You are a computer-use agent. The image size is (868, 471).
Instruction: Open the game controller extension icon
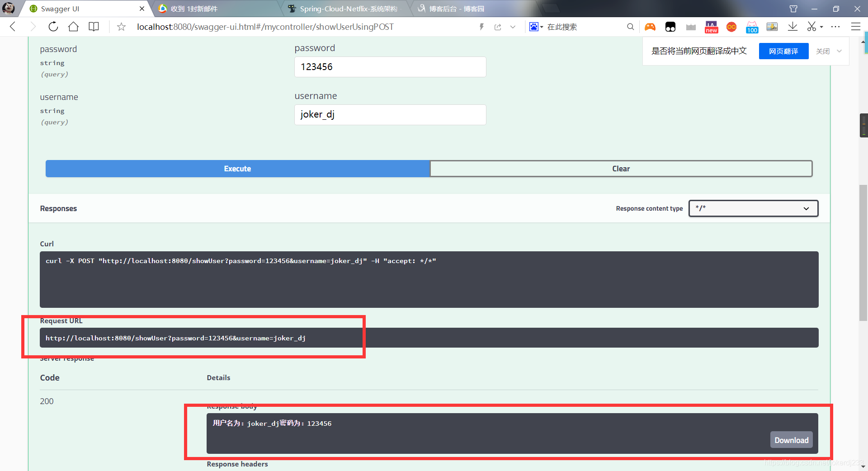click(650, 27)
